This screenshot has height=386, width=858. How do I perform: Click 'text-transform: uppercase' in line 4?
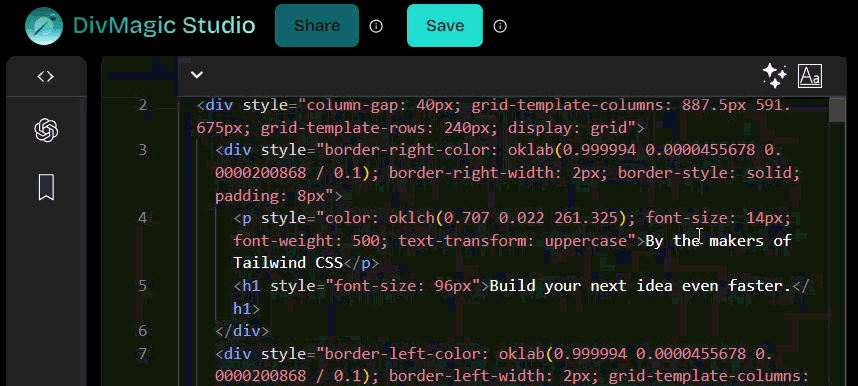point(513,240)
